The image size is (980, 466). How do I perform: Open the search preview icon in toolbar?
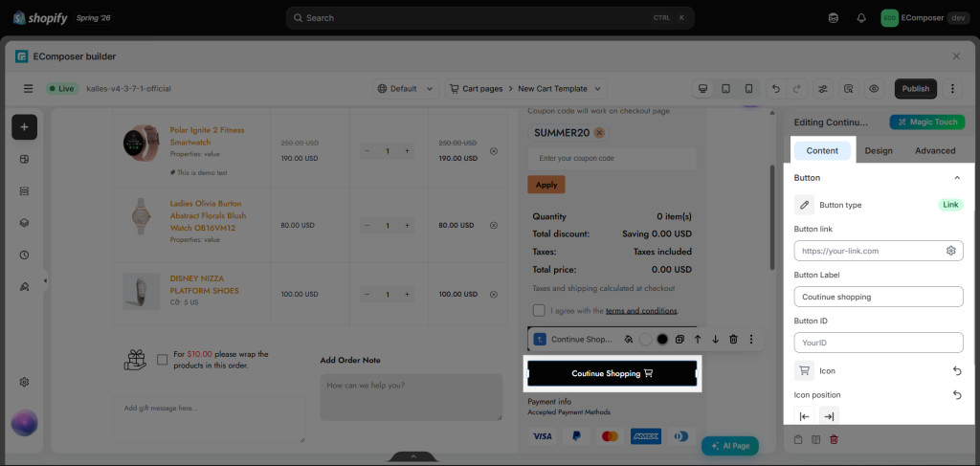pos(849,89)
